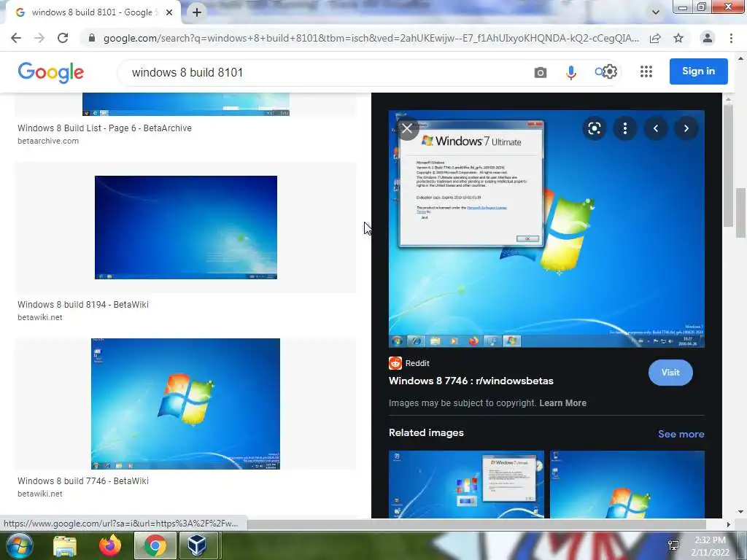Switch to Chrome in the taskbar
The width and height of the screenshot is (747, 560).
pyautogui.click(x=155, y=545)
